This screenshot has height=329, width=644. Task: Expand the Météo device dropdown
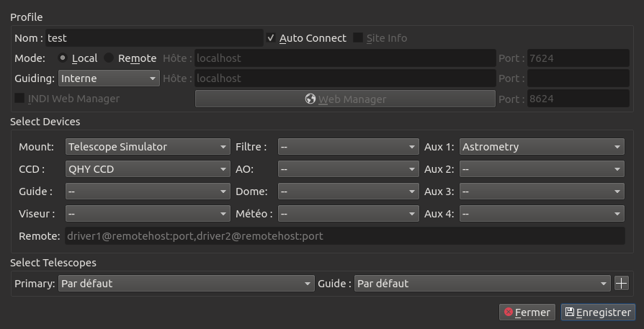(348, 214)
